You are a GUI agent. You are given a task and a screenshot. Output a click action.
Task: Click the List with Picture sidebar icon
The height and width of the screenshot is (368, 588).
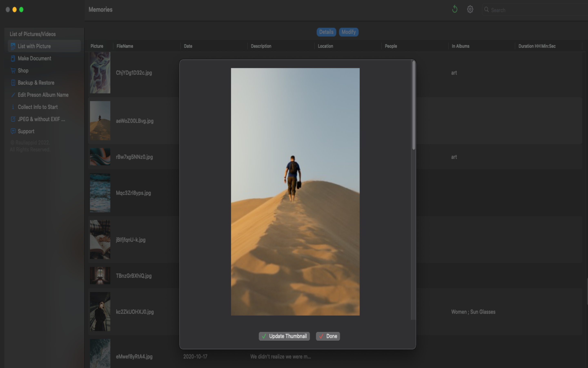(x=13, y=46)
